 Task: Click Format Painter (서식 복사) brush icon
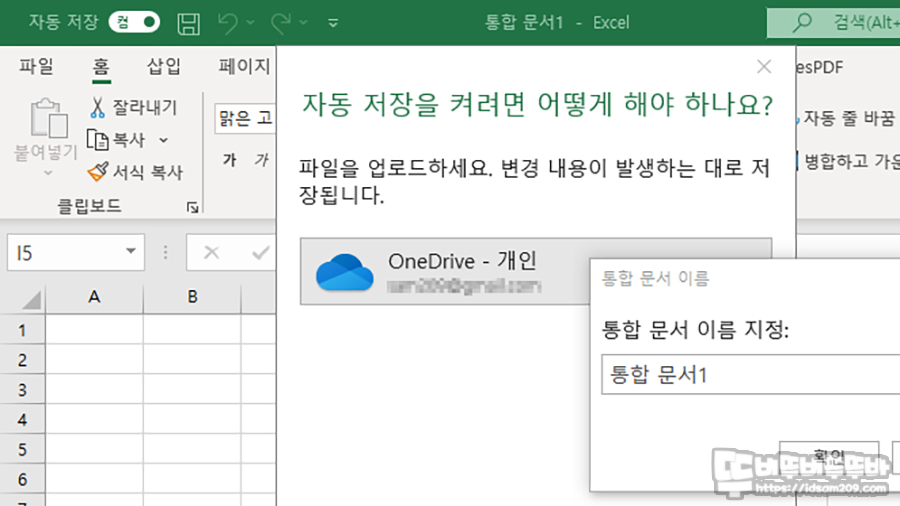click(x=98, y=172)
